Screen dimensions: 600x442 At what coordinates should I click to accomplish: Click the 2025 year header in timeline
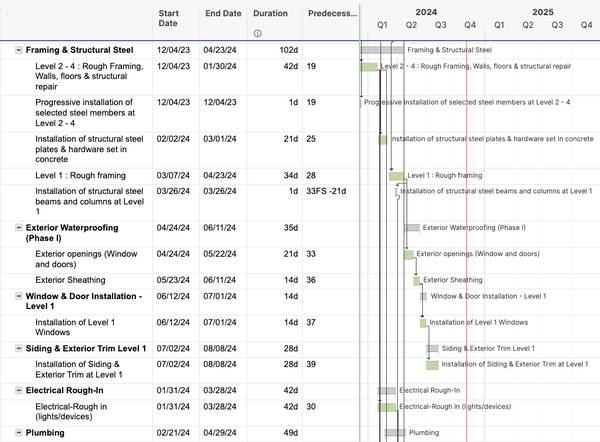click(543, 12)
